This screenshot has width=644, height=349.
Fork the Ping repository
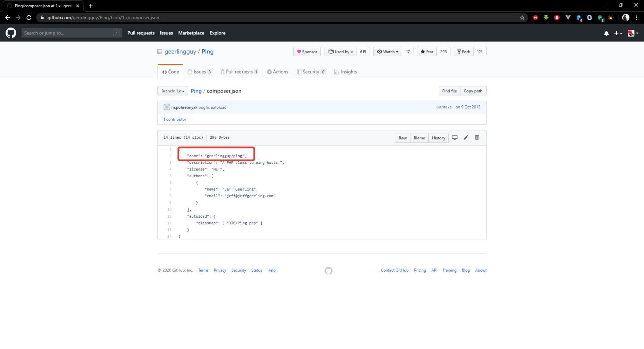click(x=463, y=52)
